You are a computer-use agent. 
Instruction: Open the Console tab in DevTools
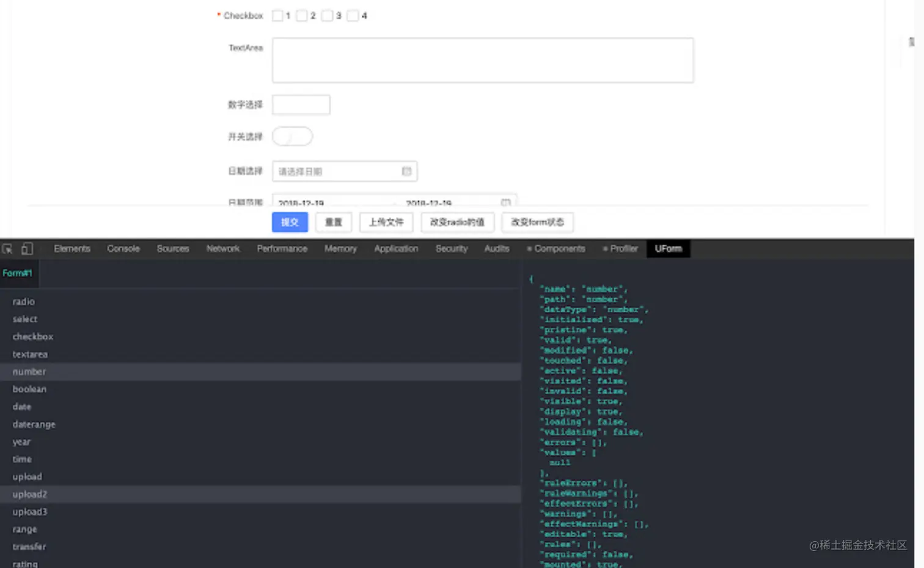[123, 248]
